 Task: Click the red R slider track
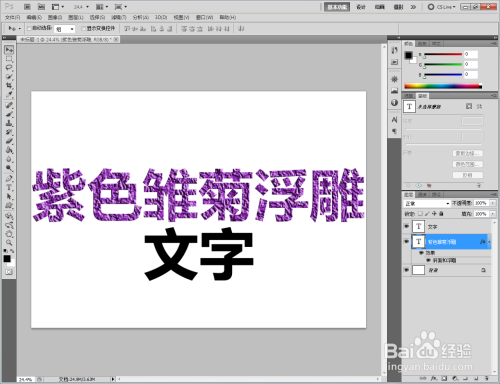point(443,54)
